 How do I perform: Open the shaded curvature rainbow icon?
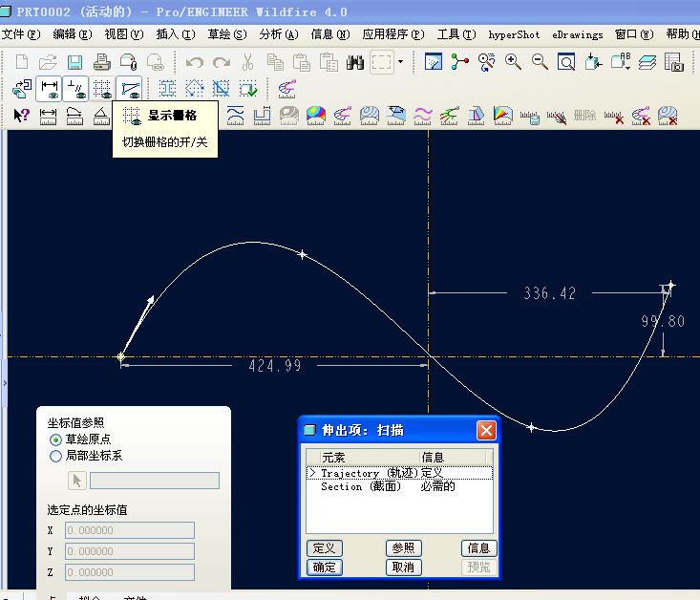(316, 116)
